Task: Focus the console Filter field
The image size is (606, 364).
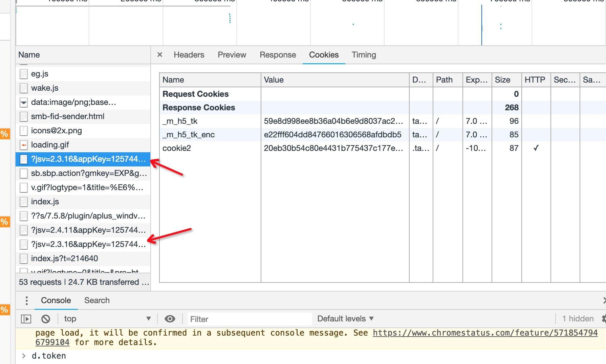Action: [x=249, y=319]
